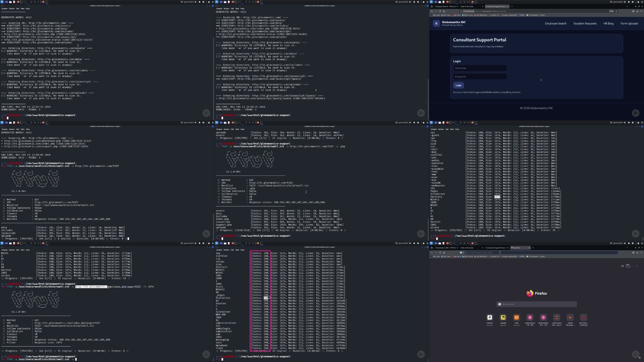Open tab list chevron in Consultant Support Portal browser
Screen dimensions: 644x362
tap(627, 6)
